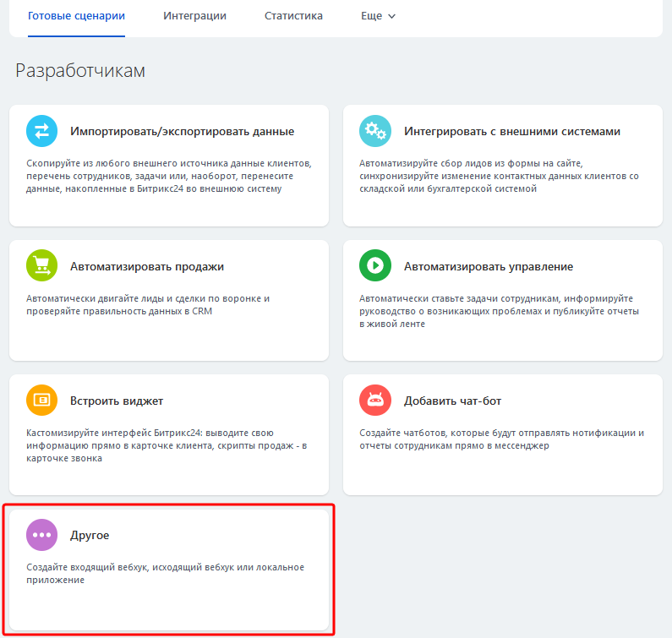This screenshot has width=672, height=638.
Task: Click the description 'Автоматизируйте сбор лидов из формы'
Action: (x=499, y=176)
